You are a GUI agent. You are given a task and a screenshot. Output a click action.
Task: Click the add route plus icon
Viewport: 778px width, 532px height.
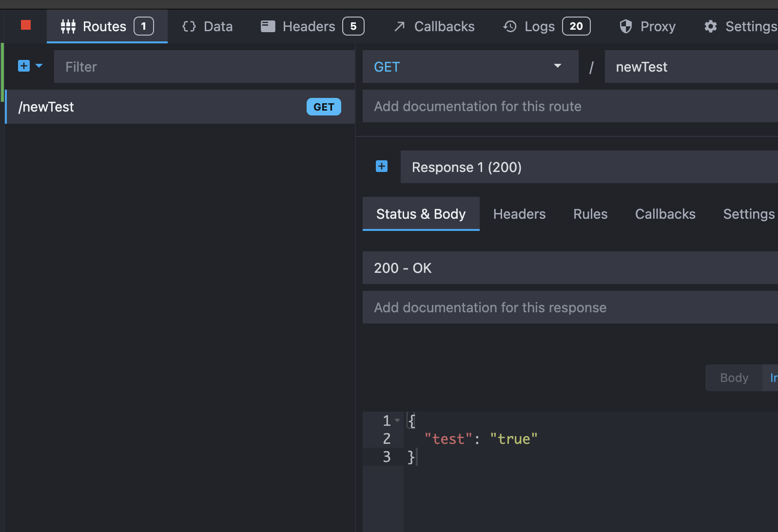24,66
